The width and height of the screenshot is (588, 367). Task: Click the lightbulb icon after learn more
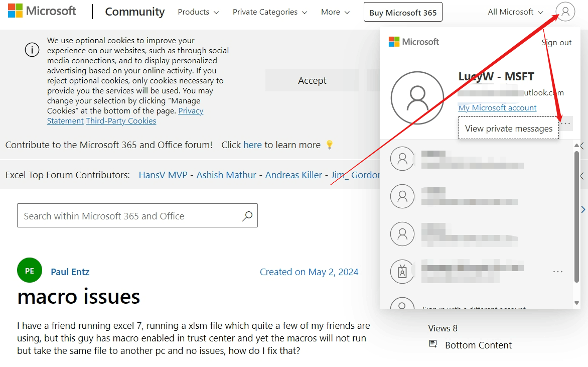point(329,145)
